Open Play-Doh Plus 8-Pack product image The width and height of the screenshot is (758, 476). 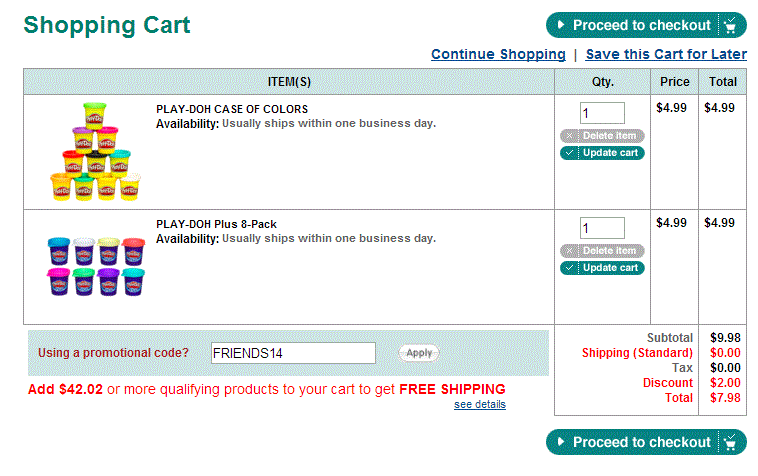[96, 266]
